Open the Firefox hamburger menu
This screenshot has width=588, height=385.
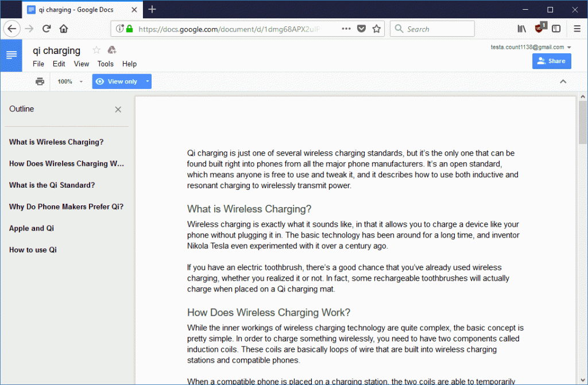[x=577, y=29]
